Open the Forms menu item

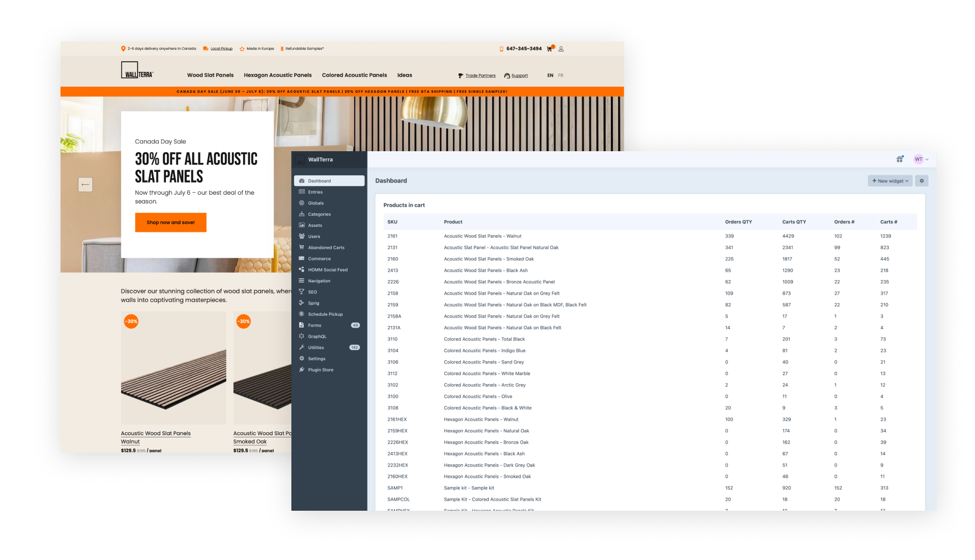[329, 325]
